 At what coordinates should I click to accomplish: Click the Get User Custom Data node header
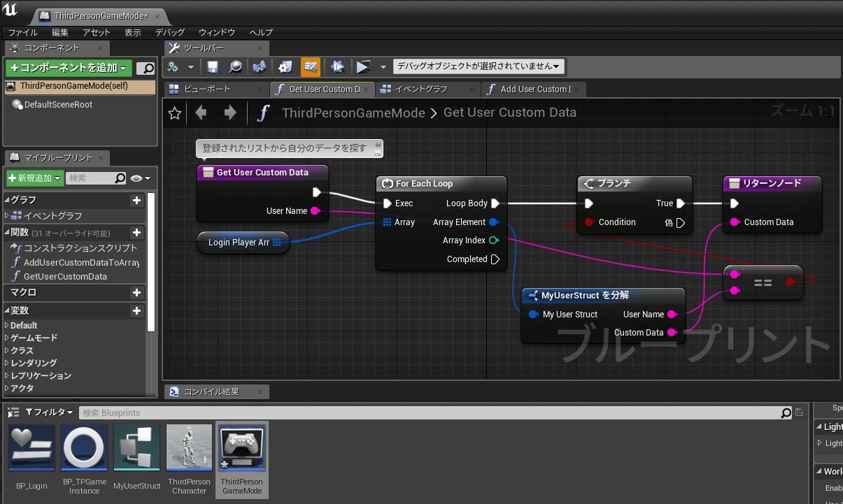pyautogui.click(x=262, y=172)
